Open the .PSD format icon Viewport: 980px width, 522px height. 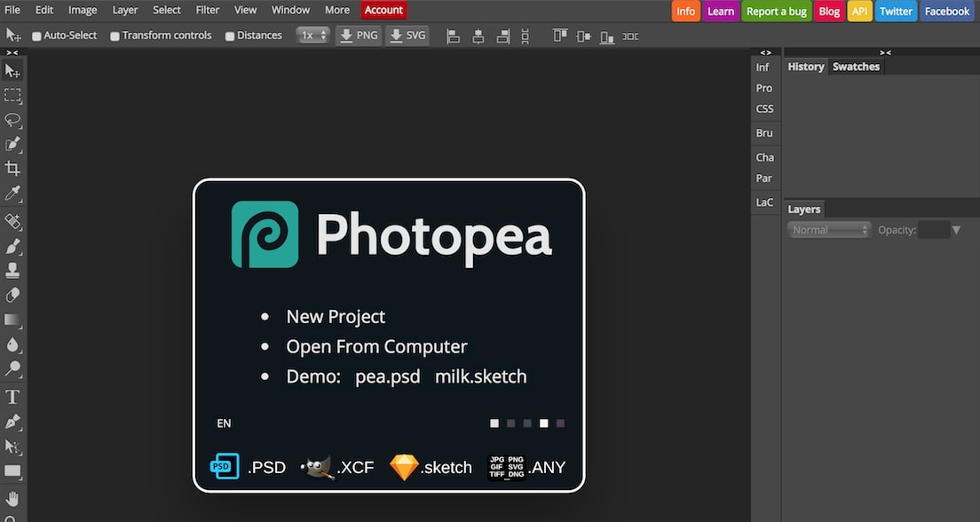tap(225, 466)
